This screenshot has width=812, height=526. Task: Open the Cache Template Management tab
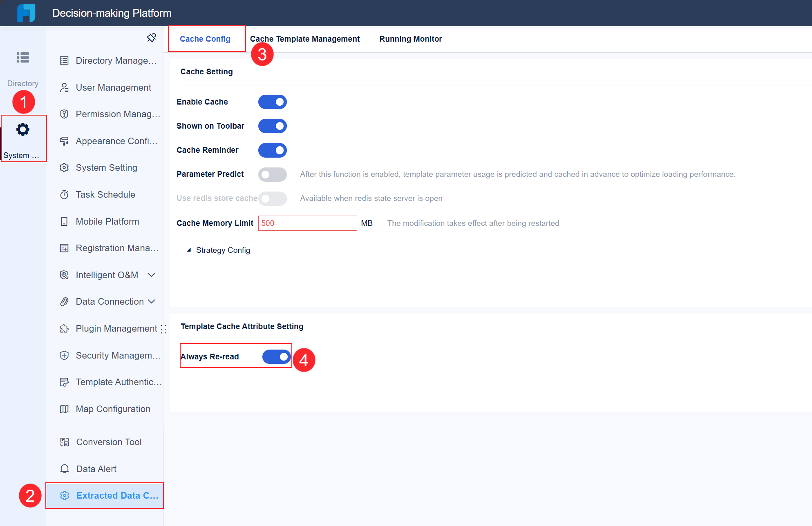(x=305, y=39)
